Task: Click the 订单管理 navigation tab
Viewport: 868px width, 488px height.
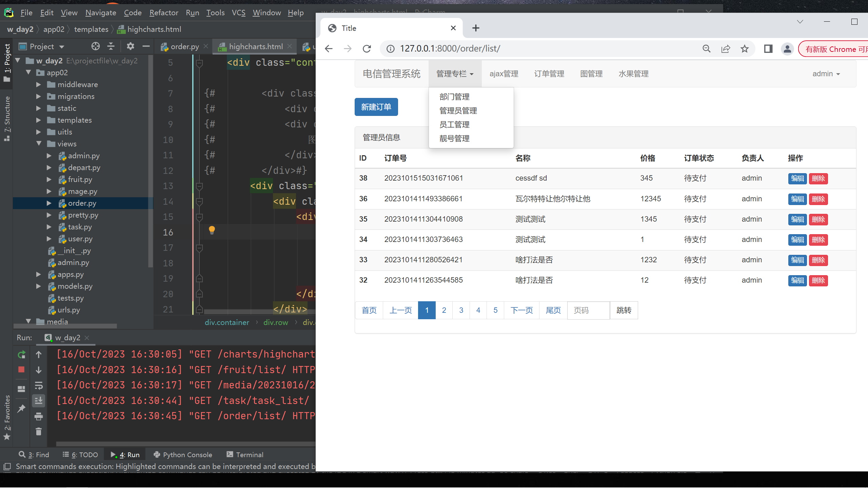Action: [x=549, y=73]
